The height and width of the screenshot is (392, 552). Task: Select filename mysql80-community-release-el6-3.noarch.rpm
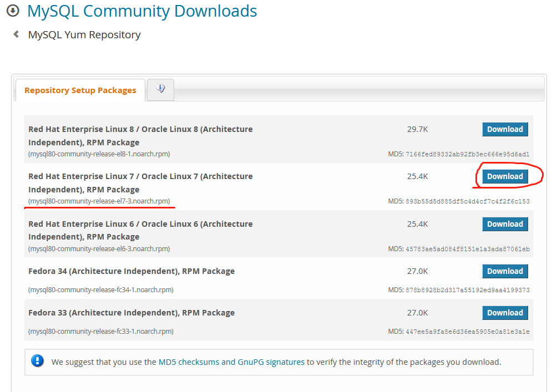point(99,249)
